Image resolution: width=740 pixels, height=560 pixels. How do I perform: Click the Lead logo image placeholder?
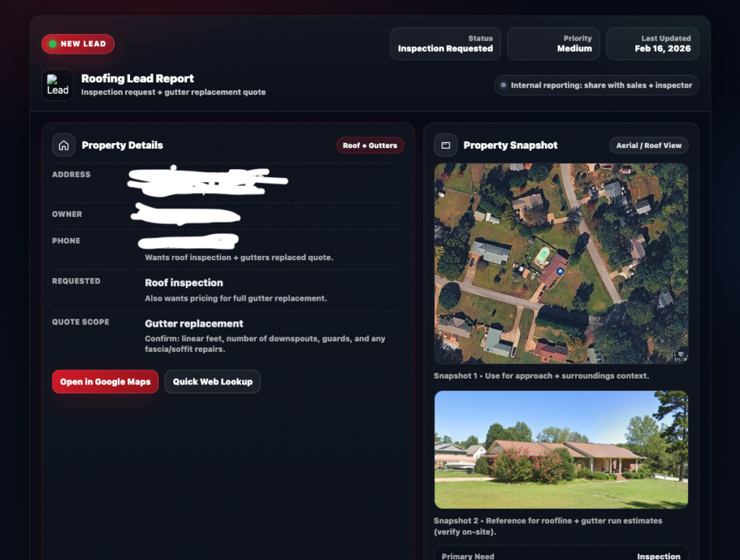coord(58,85)
